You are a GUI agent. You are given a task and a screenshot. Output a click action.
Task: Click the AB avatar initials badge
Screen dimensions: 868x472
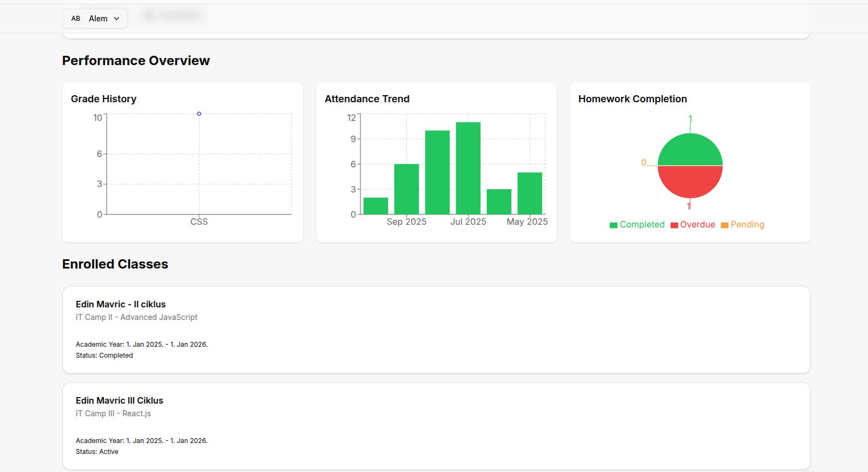point(75,19)
